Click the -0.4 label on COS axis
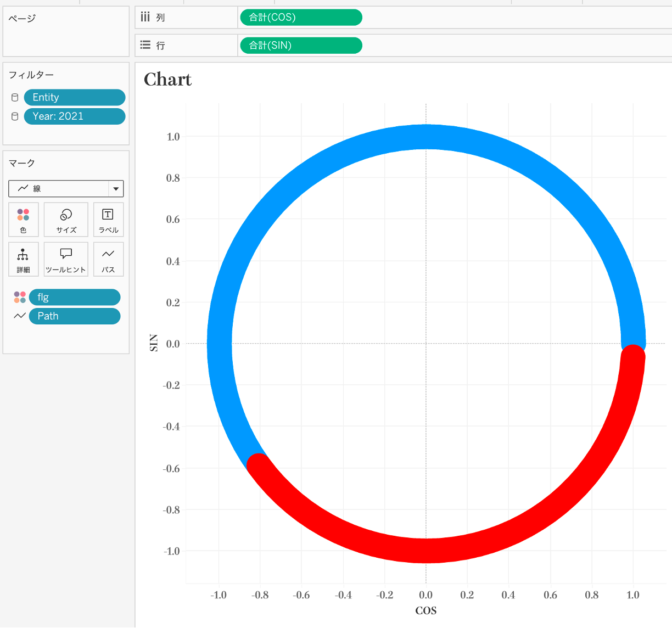 (x=344, y=595)
